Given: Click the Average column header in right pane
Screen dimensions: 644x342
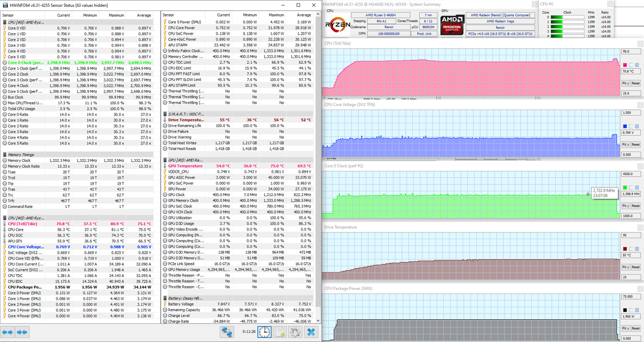Looking at the screenshot, I should click(304, 15).
